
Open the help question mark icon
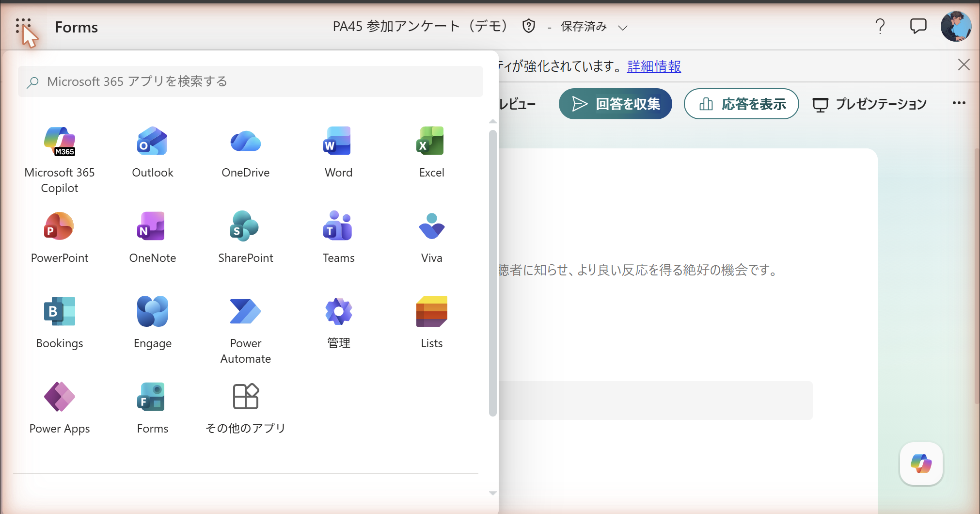tap(880, 26)
